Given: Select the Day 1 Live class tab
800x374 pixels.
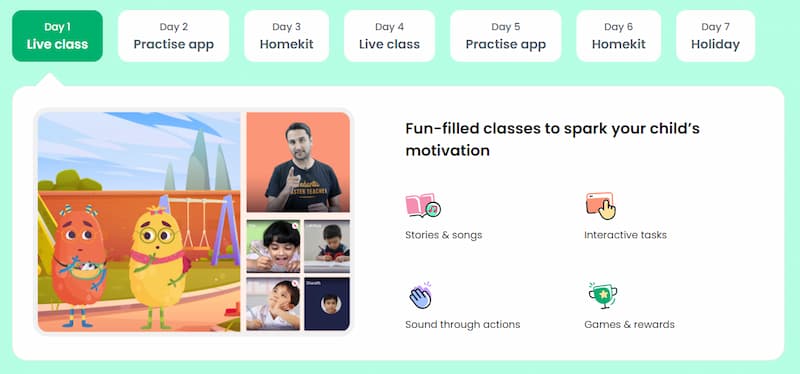Looking at the screenshot, I should pos(57,36).
